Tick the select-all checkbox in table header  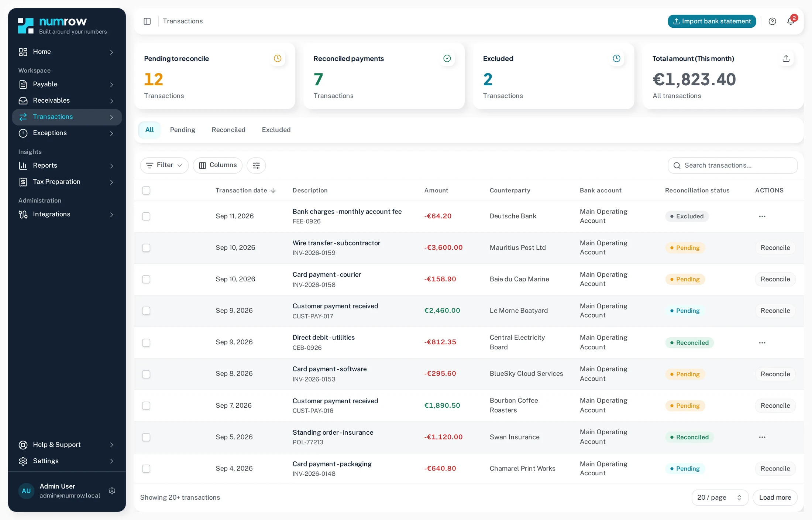pos(146,191)
